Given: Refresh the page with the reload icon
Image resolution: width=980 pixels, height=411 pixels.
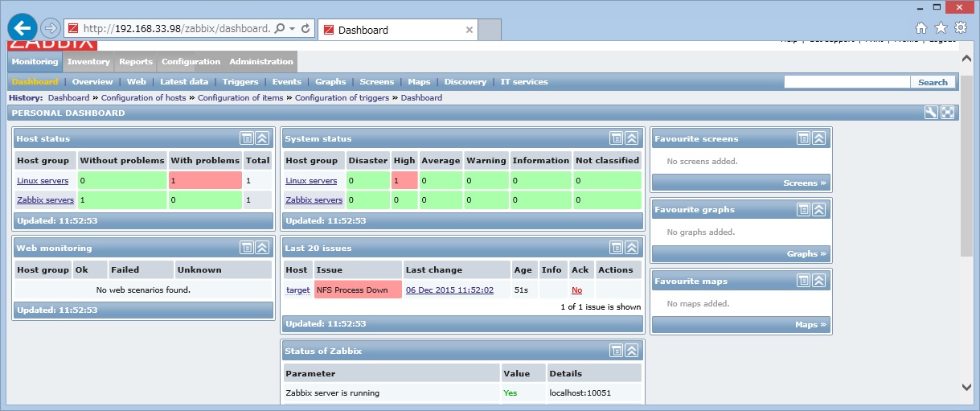Looking at the screenshot, I should pos(305,28).
